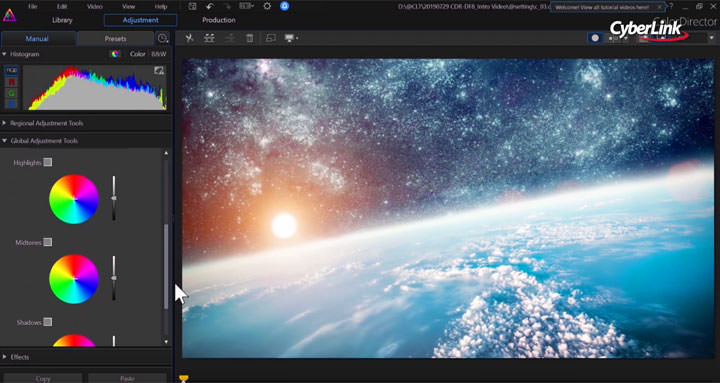Viewport: 720px width, 383px height.
Task: Click the trash delete icon in toolbar
Action: coord(250,38)
